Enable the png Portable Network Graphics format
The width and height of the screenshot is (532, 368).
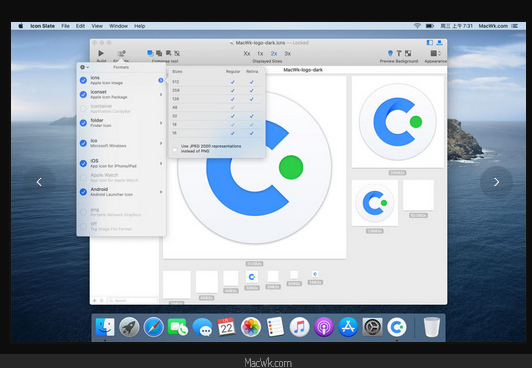tap(83, 212)
